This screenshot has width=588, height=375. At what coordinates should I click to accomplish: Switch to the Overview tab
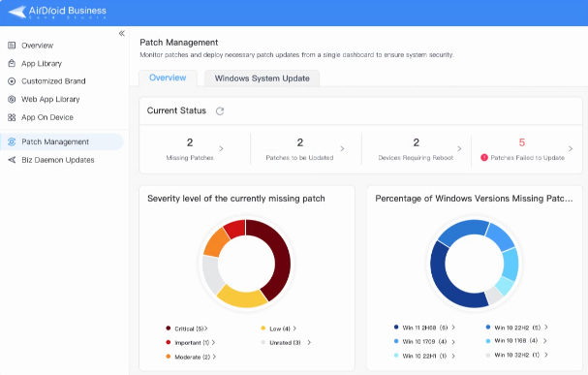pos(168,78)
